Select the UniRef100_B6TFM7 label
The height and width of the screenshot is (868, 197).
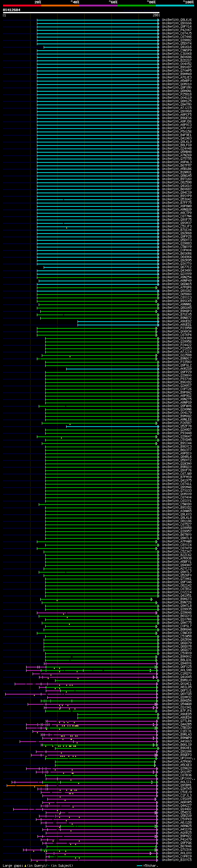pyautogui.click(x=177, y=166)
